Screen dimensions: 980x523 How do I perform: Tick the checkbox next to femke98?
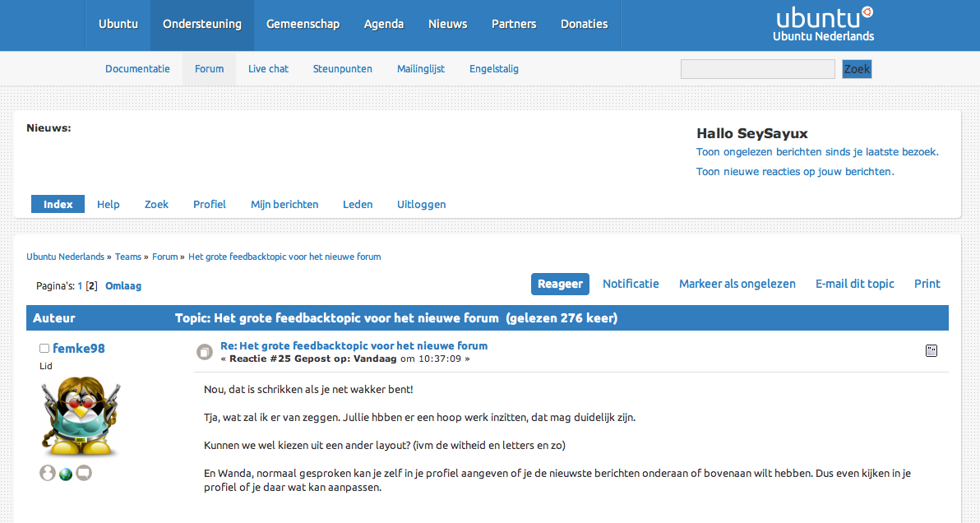(x=44, y=348)
